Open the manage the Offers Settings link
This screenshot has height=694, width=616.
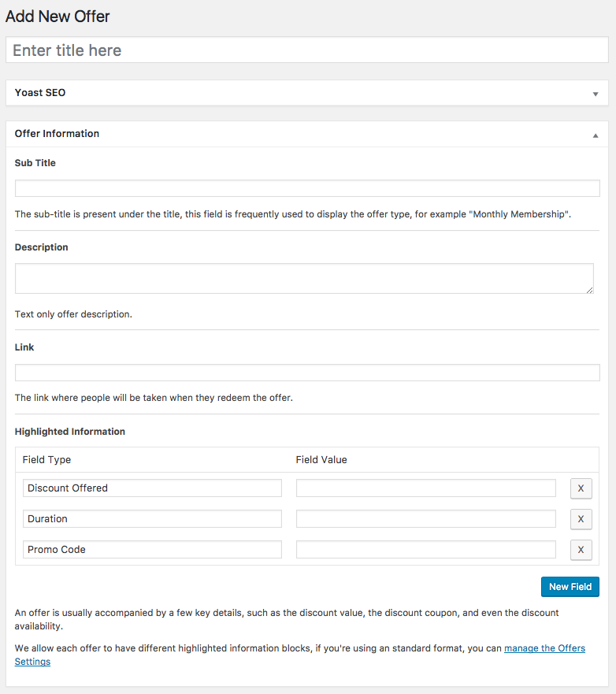pos(544,648)
